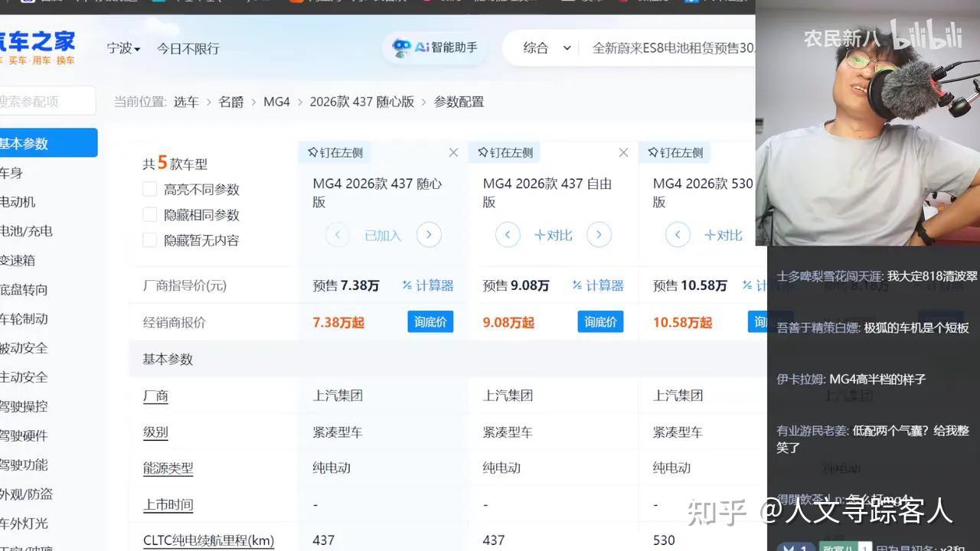Open the MG4 breadcrumb link
Screen dimensions: 980x551
point(276,101)
